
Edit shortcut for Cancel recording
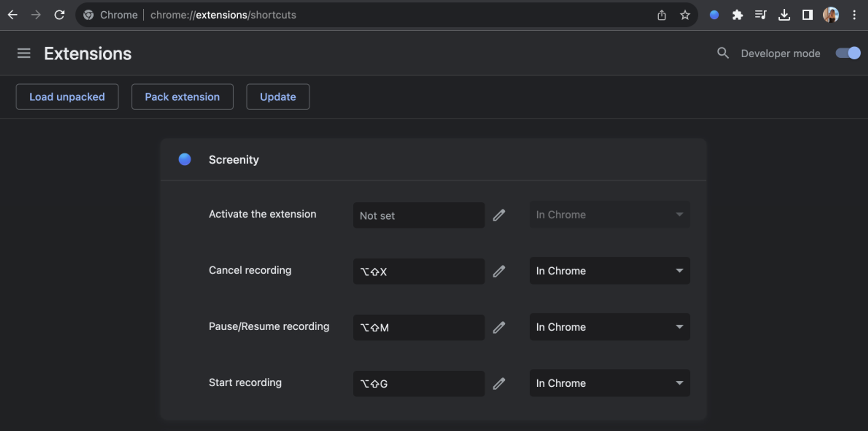tap(499, 271)
